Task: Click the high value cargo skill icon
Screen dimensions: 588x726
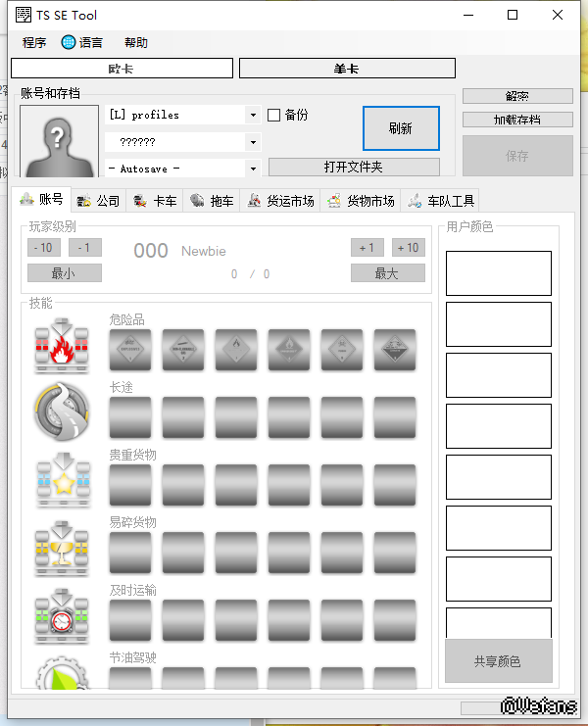Action: pyautogui.click(x=62, y=478)
